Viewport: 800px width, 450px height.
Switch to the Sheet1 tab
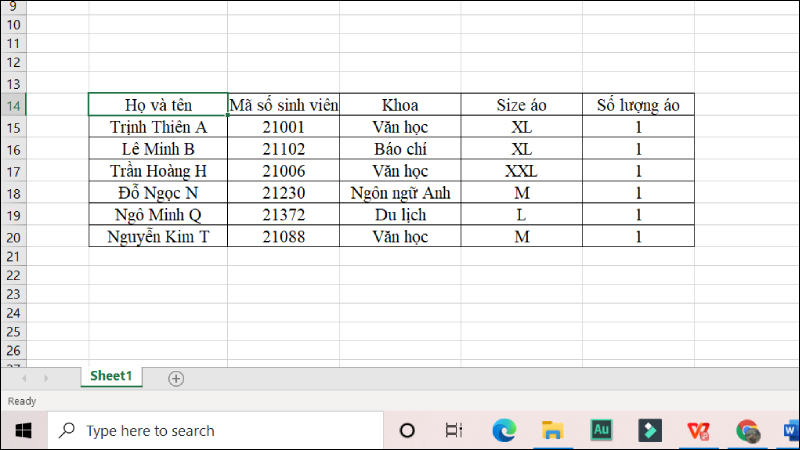(111, 377)
